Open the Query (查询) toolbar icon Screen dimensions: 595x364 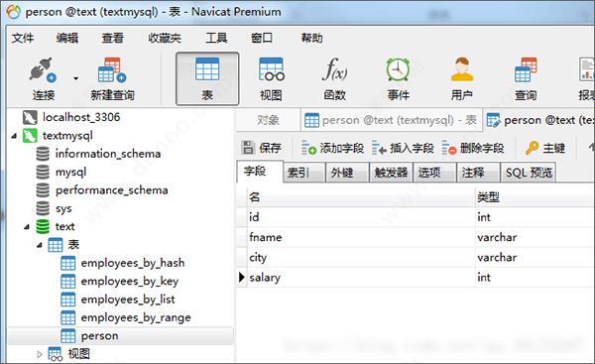tap(526, 69)
